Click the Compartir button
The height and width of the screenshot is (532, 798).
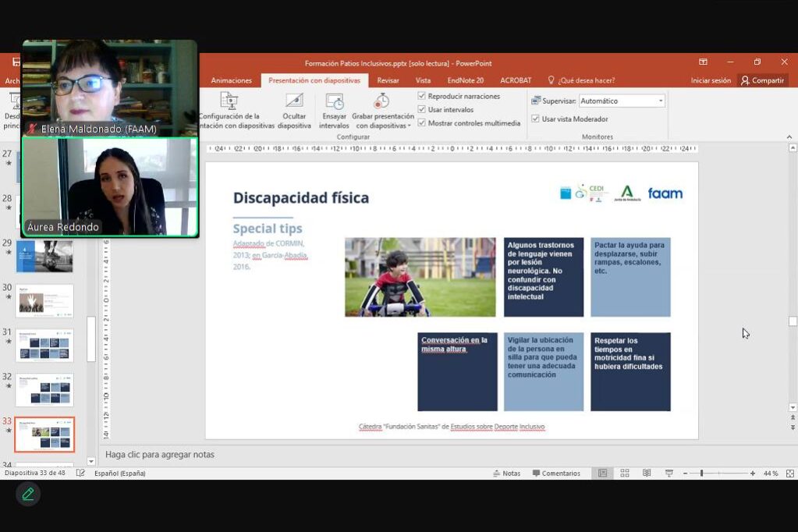click(762, 80)
